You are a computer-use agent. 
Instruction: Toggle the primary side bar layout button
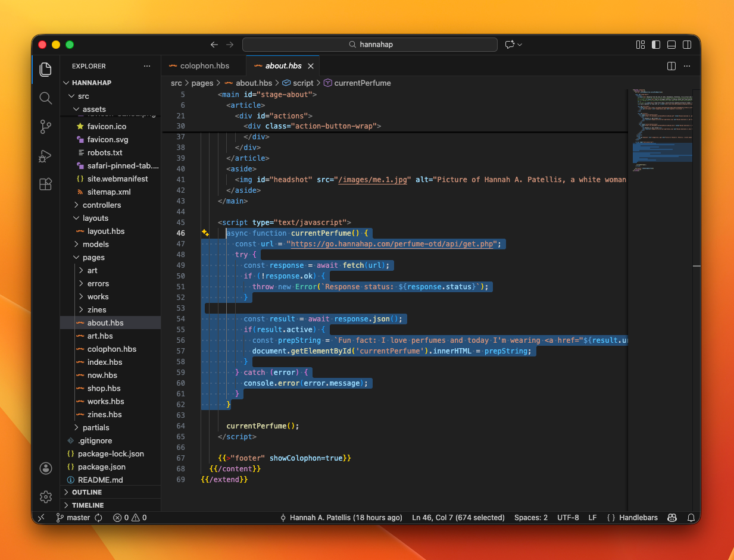pos(656,45)
